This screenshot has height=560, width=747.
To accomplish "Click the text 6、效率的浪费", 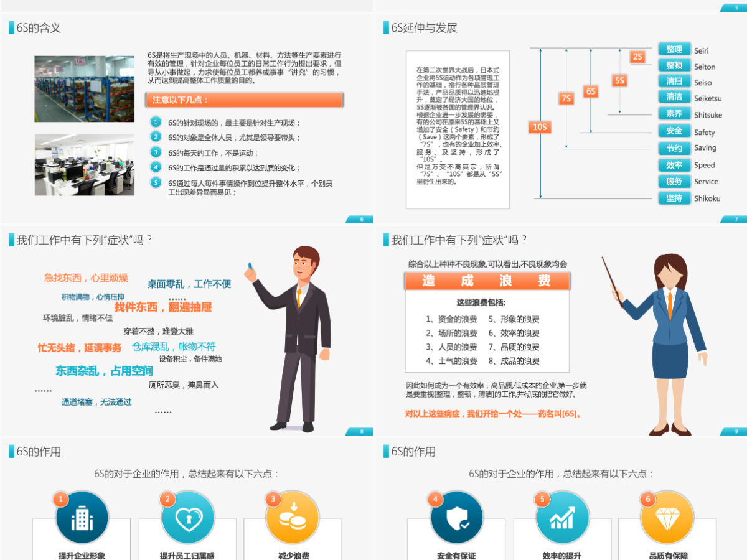I will pos(514,333).
